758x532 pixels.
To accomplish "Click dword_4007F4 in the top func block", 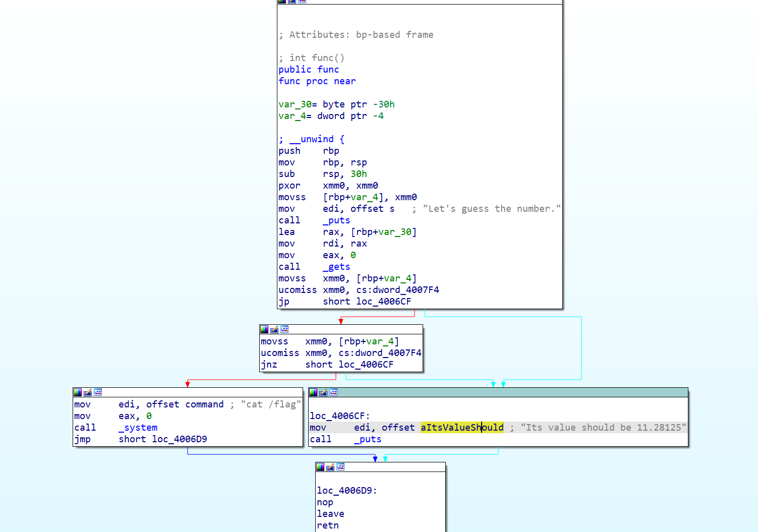I will coord(405,290).
